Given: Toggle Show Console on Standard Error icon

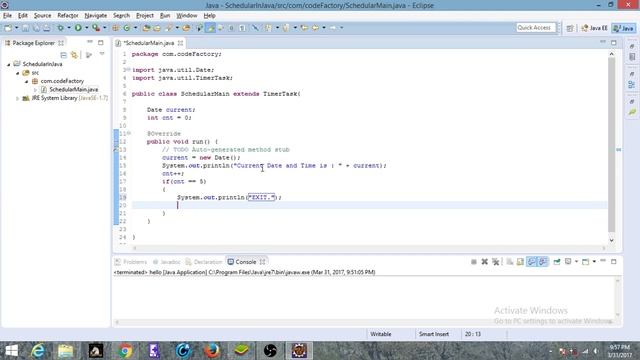Looking at the screenshot, I should click(543, 262).
